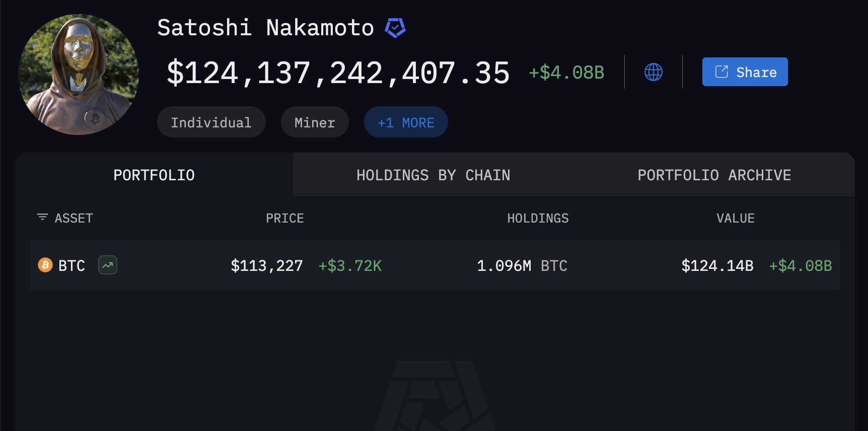Expand the +1 MORE tags pill

pyautogui.click(x=406, y=122)
